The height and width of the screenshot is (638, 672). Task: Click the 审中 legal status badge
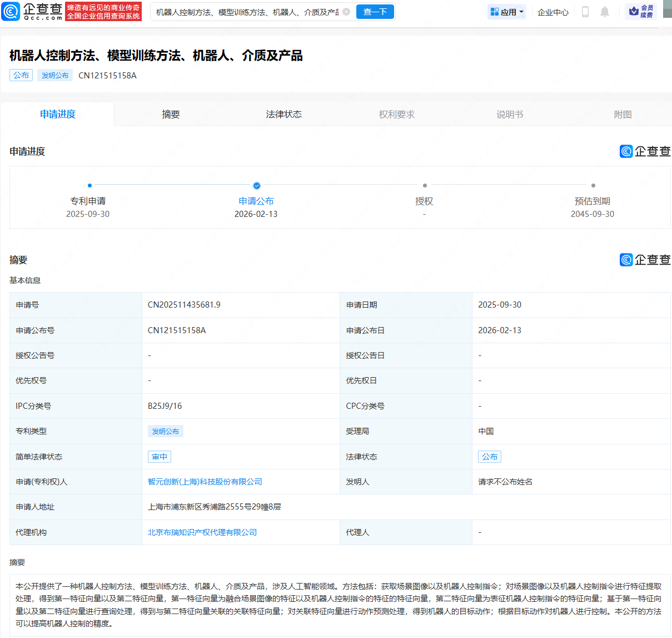(159, 456)
